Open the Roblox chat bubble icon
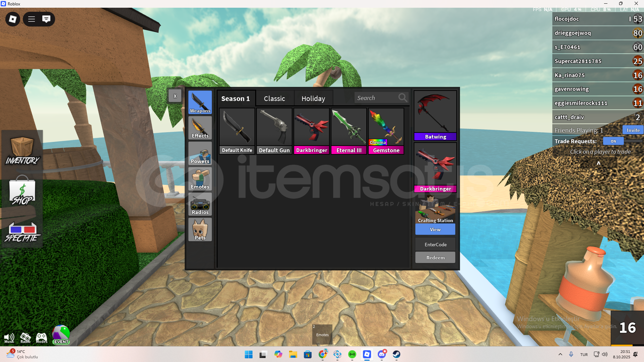 pos(46,19)
